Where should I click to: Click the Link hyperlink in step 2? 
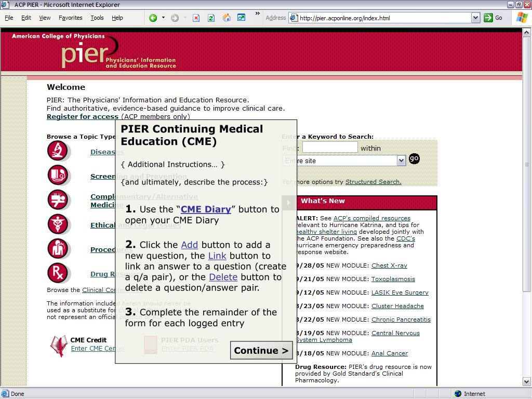217,256
